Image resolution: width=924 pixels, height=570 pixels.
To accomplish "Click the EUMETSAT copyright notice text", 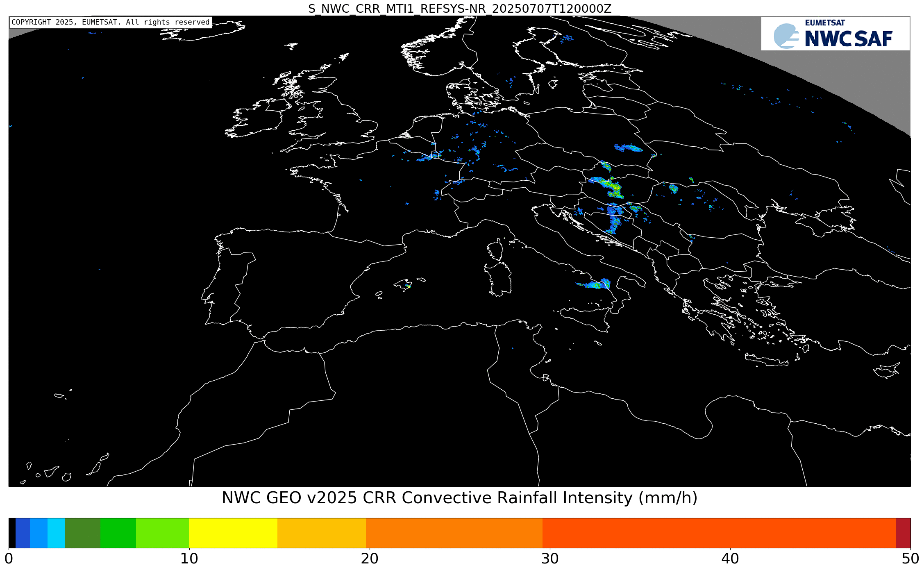I will pos(111,22).
